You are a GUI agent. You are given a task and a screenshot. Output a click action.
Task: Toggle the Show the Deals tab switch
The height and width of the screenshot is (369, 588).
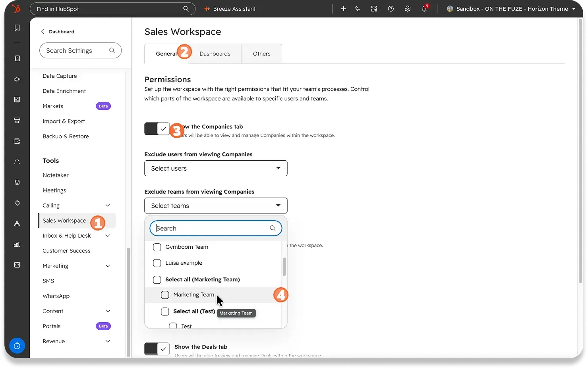coord(157,349)
